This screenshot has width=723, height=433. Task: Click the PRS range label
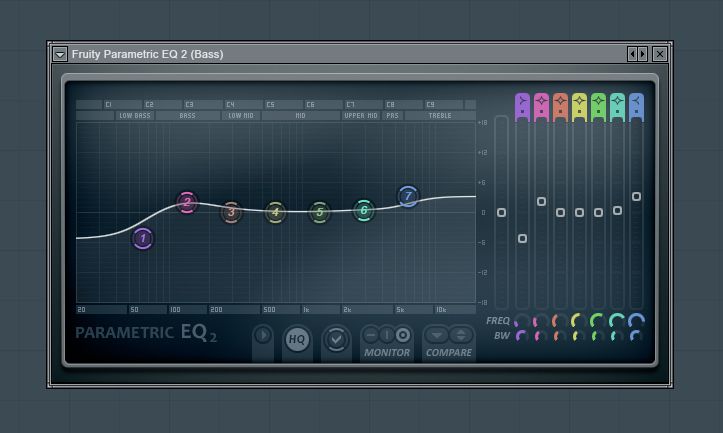point(392,116)
